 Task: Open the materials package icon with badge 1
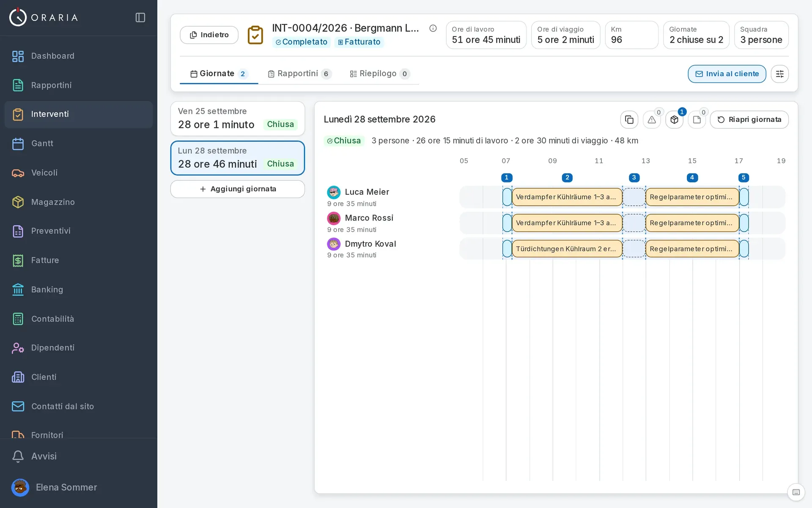tap(674, 119)
